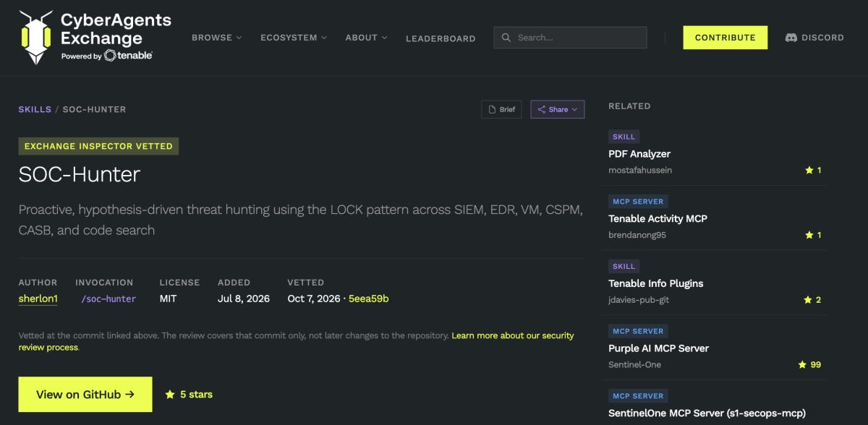This screenshot has height=425, width=868.
Task: Go to the Leaderboard page
Action: pyautogui.click(x=441, y=38)
